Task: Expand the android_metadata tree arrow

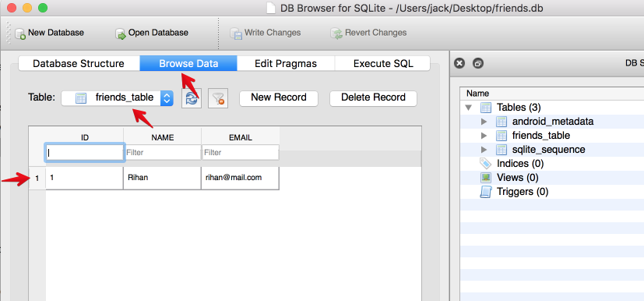Action: pyautogui.click(x=484, y=122)
